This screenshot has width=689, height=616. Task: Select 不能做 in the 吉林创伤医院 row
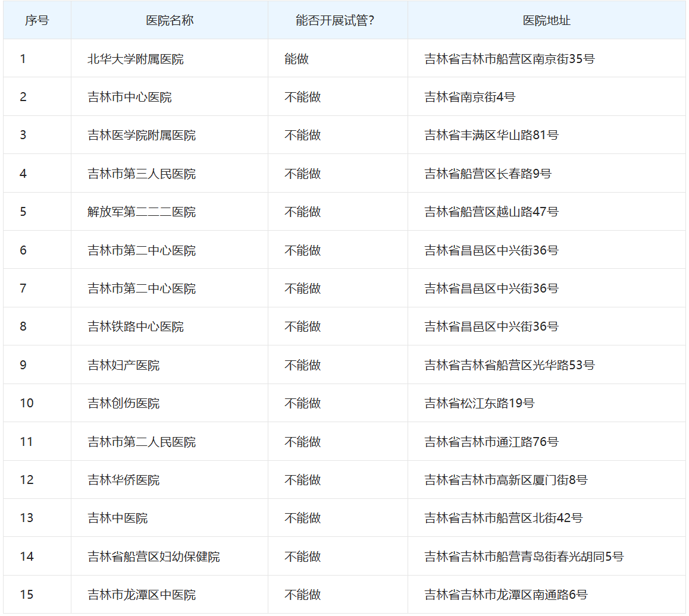(x=303, y=404)
